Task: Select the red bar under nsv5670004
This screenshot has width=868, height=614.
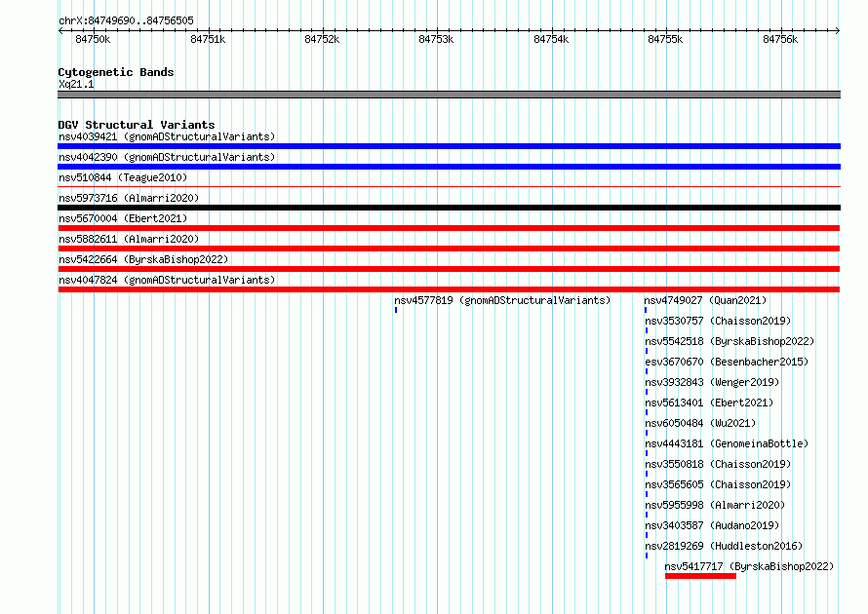Action: (x=449, y=228)
